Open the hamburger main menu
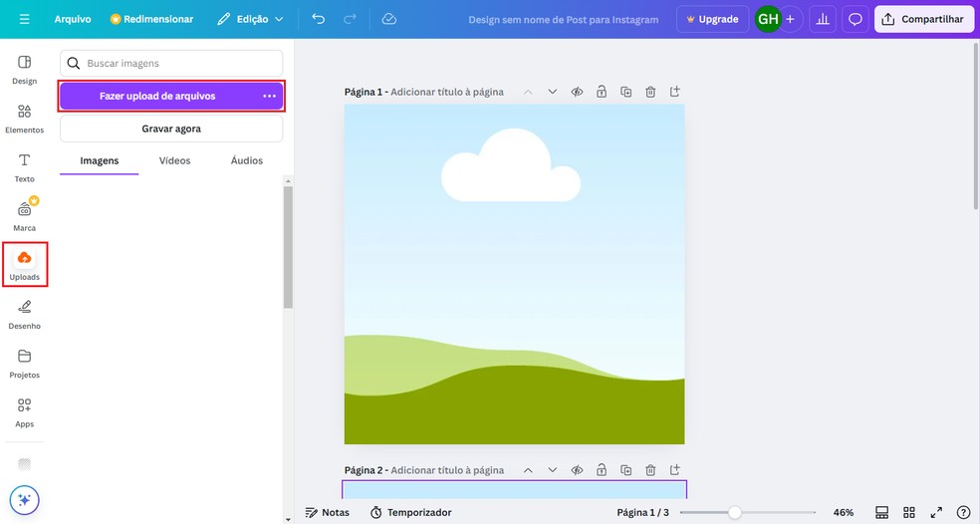Viewport: 980px width, 524px height. (x=24, y=19)
